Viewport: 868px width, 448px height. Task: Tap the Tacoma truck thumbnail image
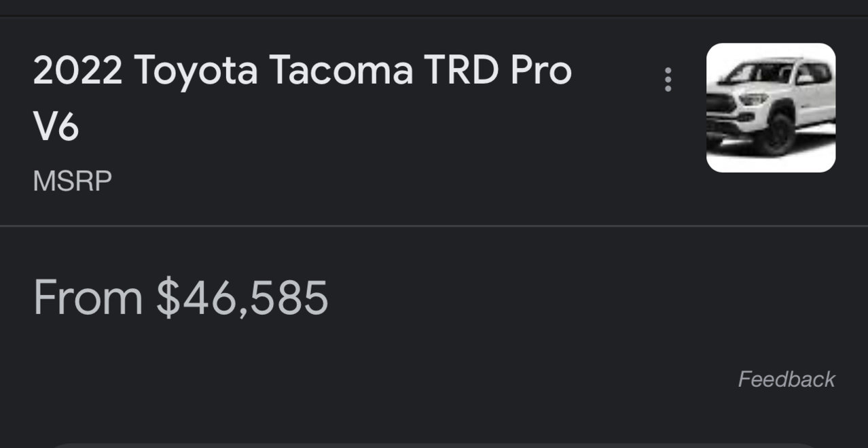771,107
